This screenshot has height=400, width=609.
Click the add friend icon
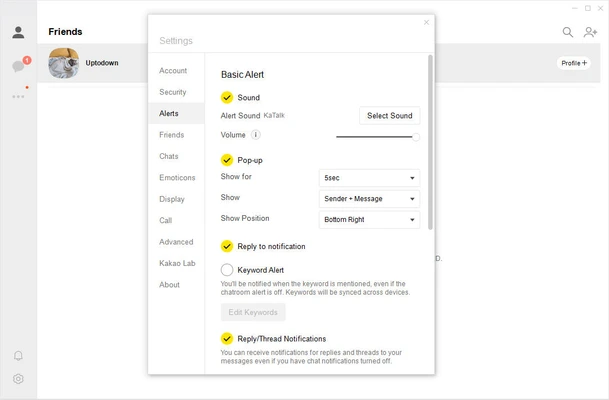(x=590, y=32)
